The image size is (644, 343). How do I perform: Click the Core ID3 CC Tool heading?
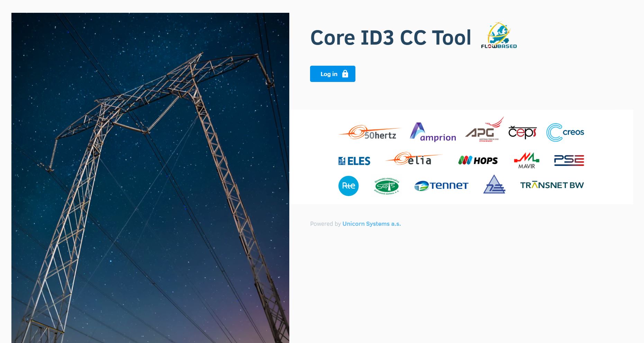pos(391,37)
